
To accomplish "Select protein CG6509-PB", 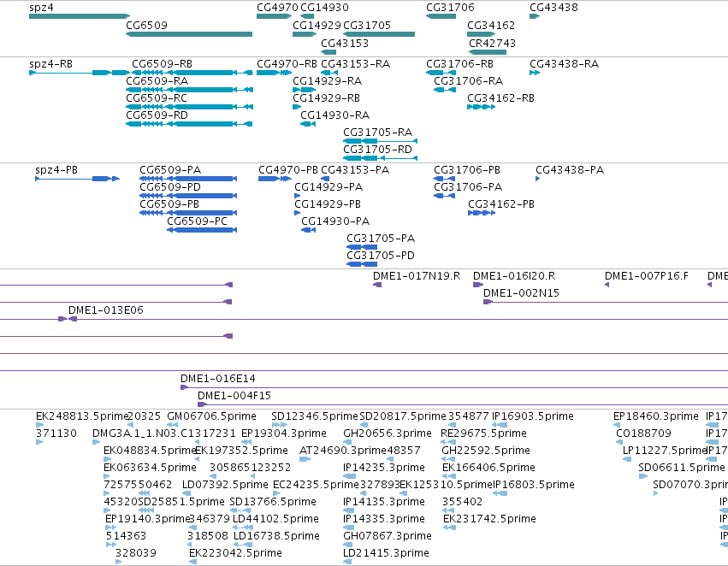I will point(188,214).
